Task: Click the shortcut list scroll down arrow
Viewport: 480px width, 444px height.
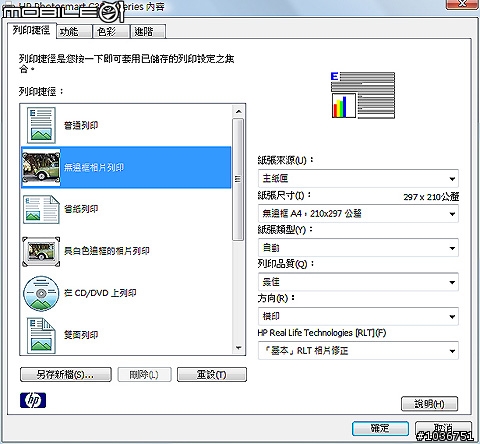Action: point(238,348)
